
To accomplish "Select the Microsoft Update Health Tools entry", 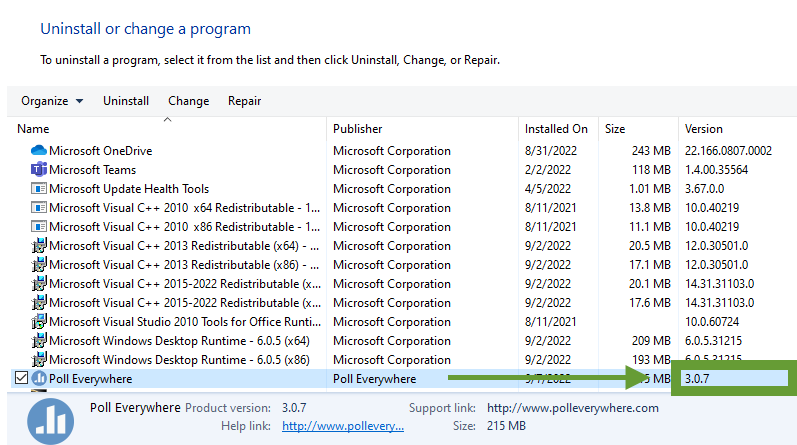I will (129, 189).
